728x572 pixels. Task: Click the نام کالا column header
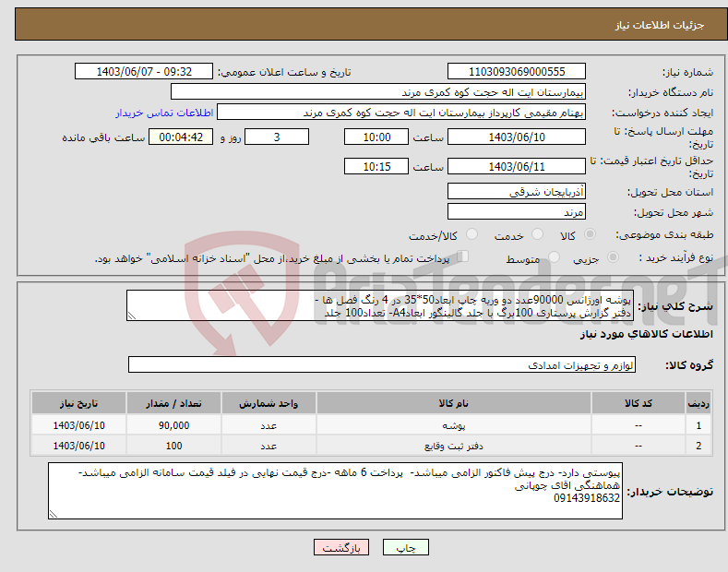click(x=454, y=403)
